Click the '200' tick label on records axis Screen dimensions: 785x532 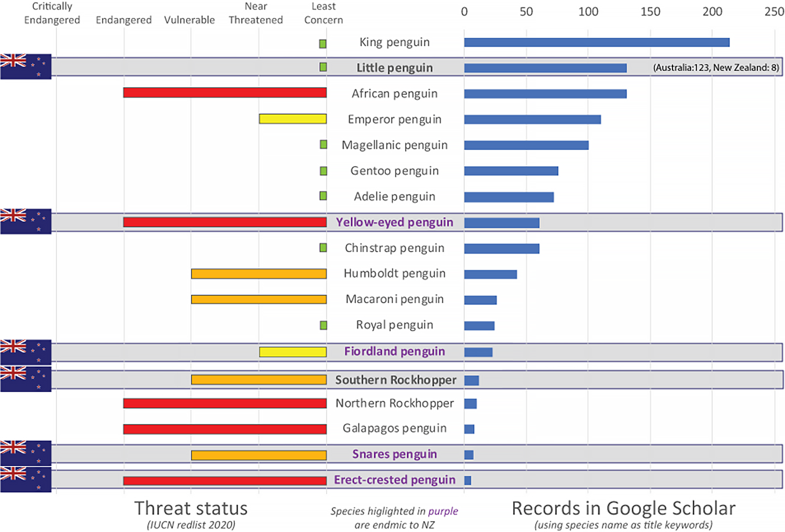coord(712,12)
